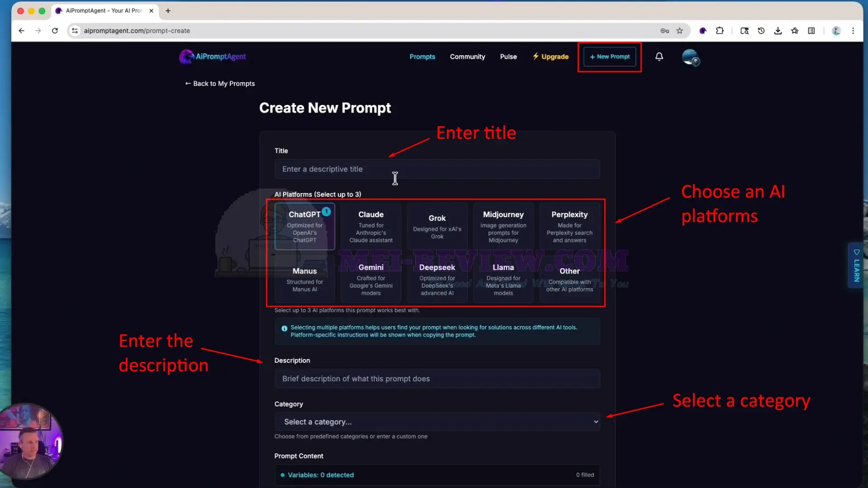Screen dimensions: 868x488
Task: Select the Manus platform card
Action: click(x=304, y=279)
